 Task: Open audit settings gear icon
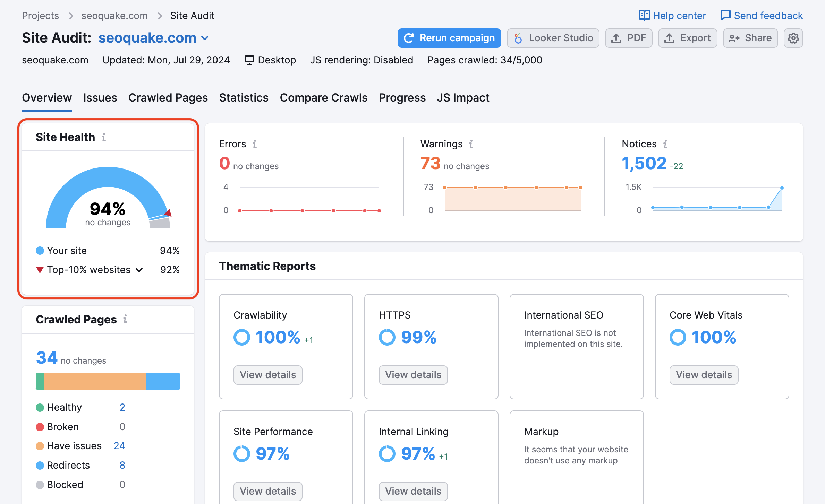(x=794, y=38)
